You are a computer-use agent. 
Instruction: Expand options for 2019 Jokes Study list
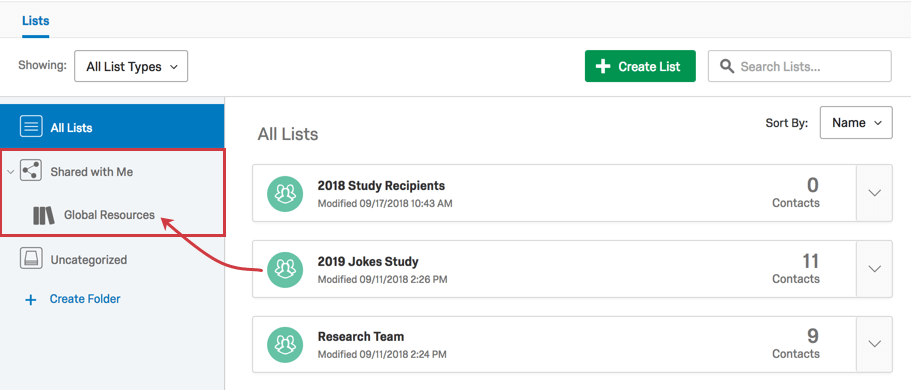874,269
